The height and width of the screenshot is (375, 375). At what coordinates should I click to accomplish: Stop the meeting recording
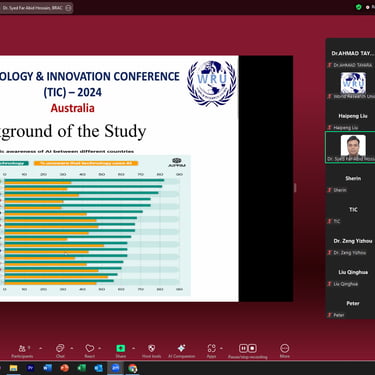click(x=252, y=348)
